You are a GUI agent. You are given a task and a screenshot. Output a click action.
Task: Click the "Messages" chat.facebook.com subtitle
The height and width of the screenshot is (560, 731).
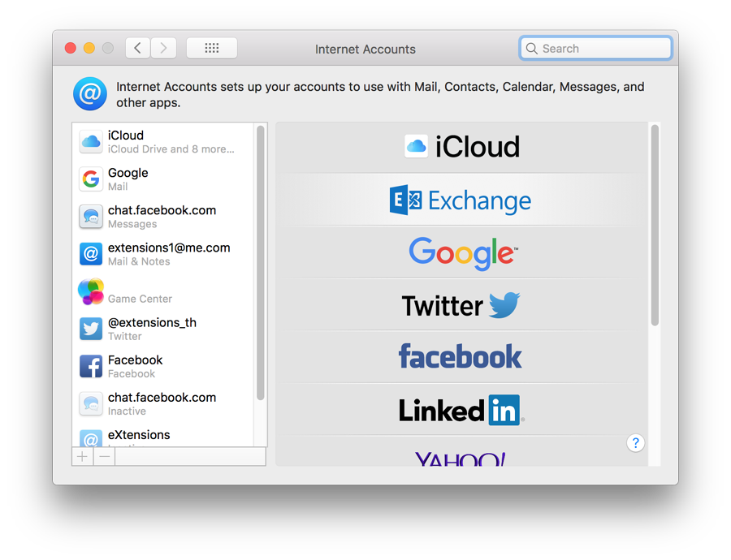pyautogui.click(x=132, y=224)
